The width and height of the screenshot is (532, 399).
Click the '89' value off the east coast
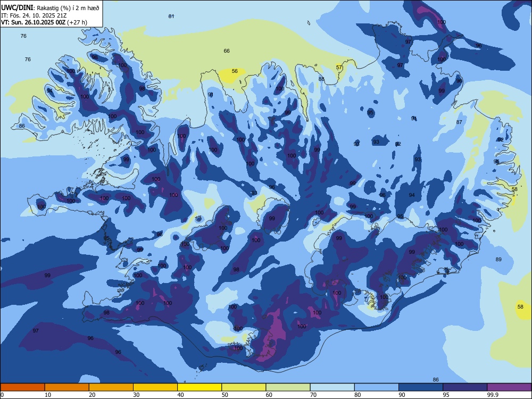point(498,260)
